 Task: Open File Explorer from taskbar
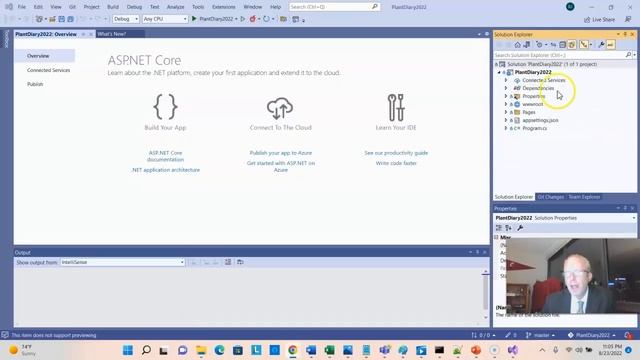(201, 350)
